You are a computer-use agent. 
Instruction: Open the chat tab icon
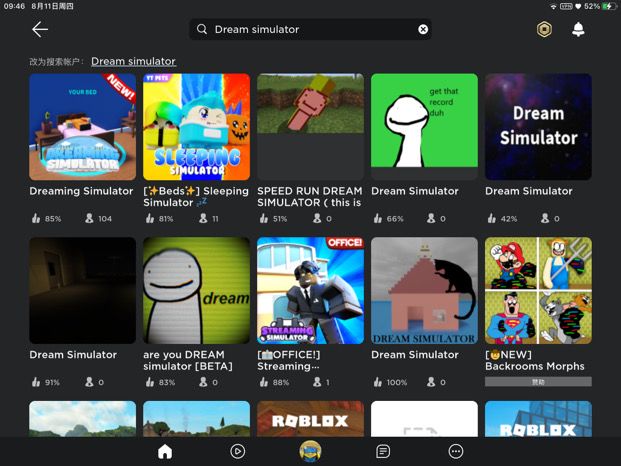(383, 451)
